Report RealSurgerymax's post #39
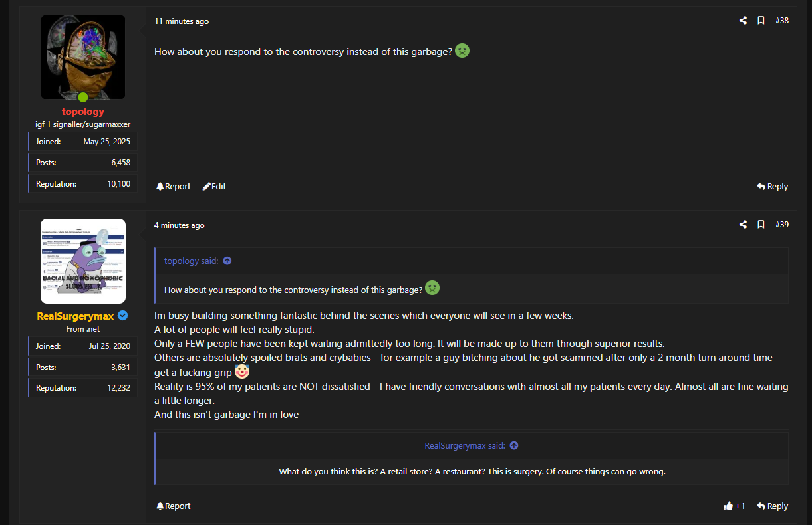The width and height of the screenshot is (812, 525). pyautogui.click(x=173, y=506)
